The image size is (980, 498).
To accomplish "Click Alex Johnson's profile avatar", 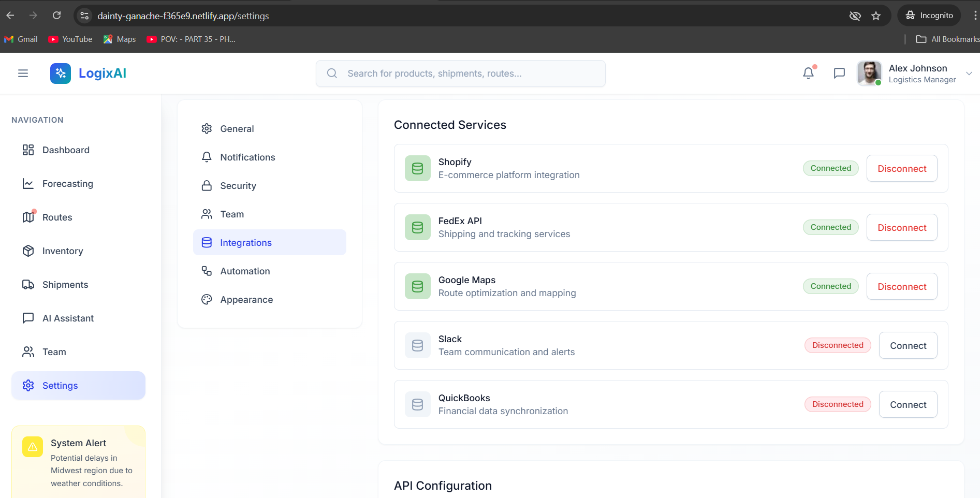I will pos(869,74).
